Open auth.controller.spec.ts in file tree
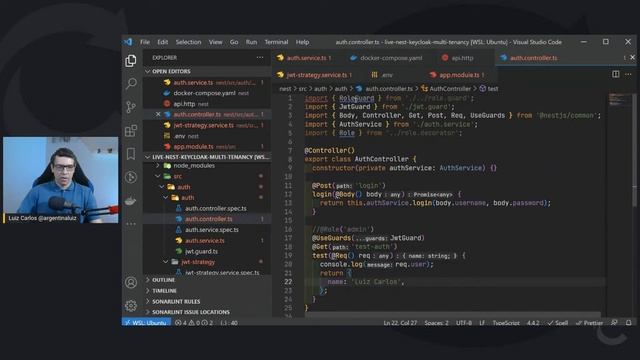 click(x=207, y=209)
